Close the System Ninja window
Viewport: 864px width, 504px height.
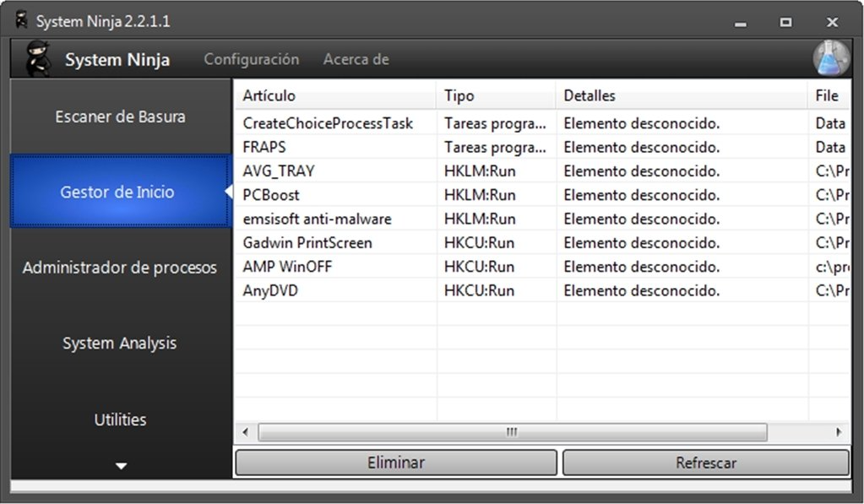pyautogui.click(x=832, y=22)
